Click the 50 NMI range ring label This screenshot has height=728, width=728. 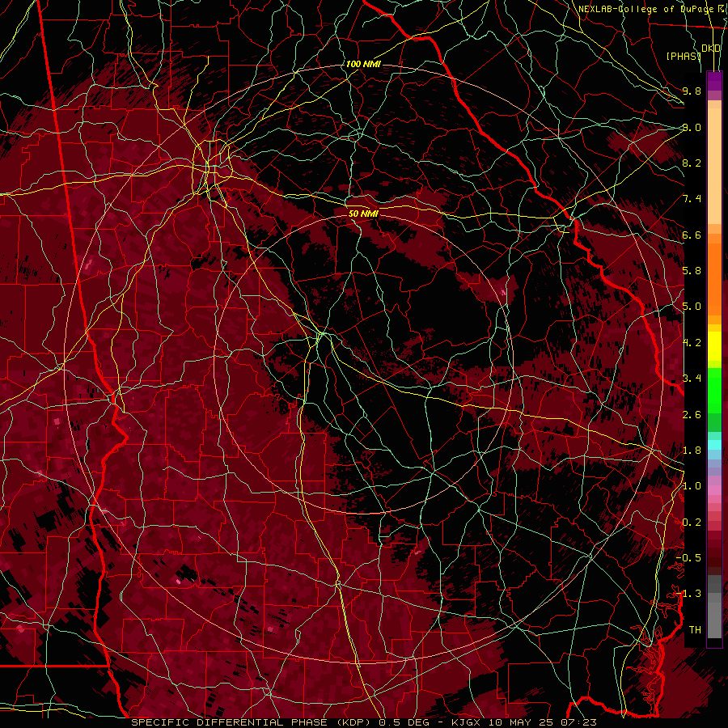click(x=363, y=214)
